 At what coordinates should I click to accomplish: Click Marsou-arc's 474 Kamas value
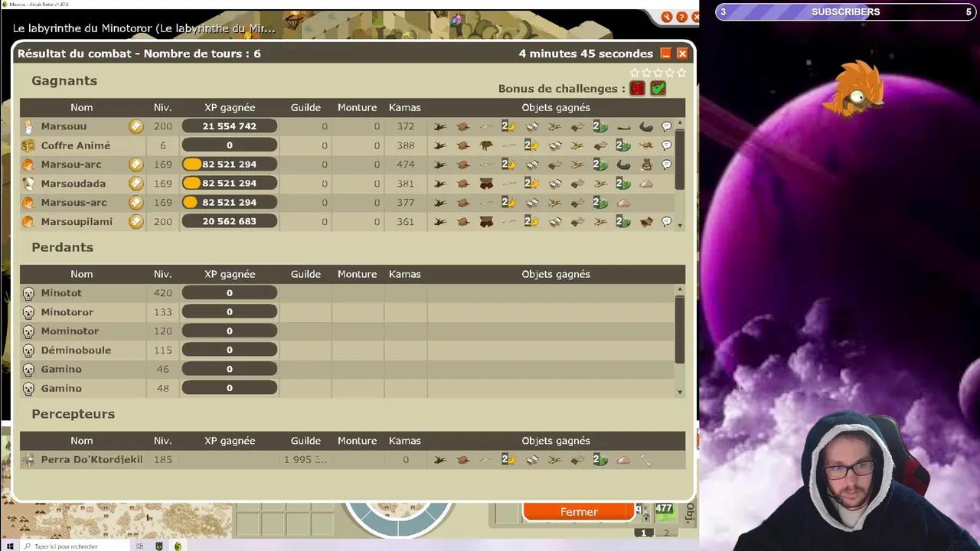(x=406, y=165)
